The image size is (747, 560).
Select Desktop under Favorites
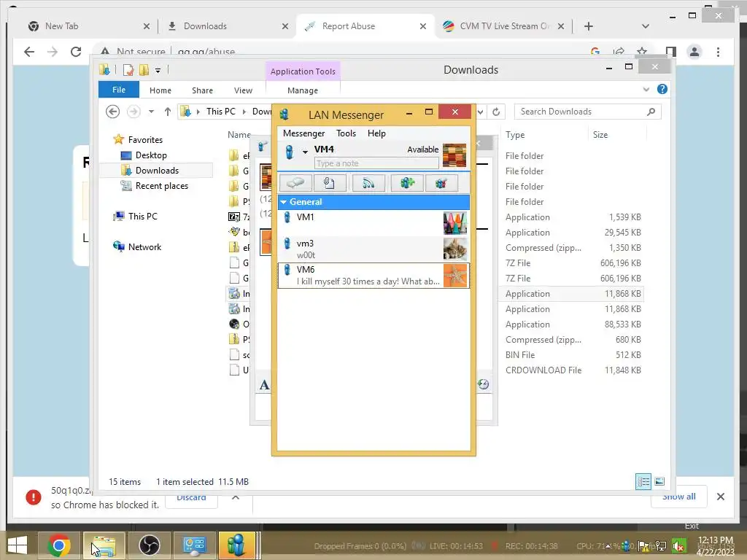coord(151,155)
